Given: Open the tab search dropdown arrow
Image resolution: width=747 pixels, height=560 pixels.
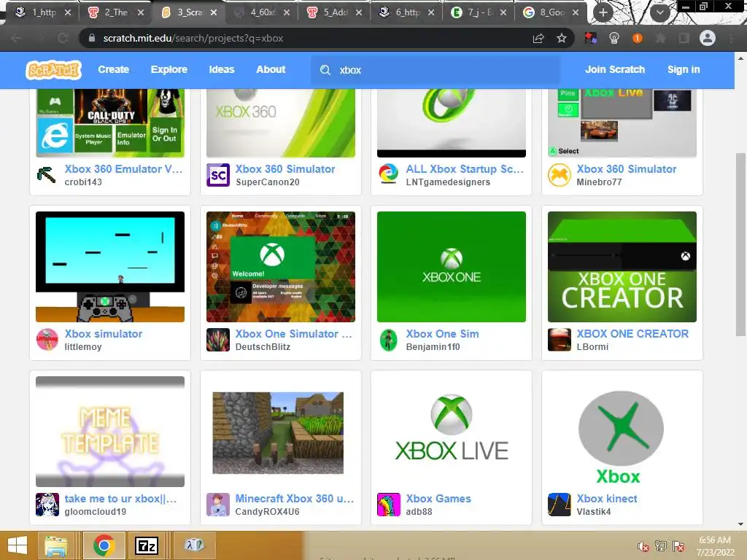Looking at the screenshot, I should coord(659,12).
